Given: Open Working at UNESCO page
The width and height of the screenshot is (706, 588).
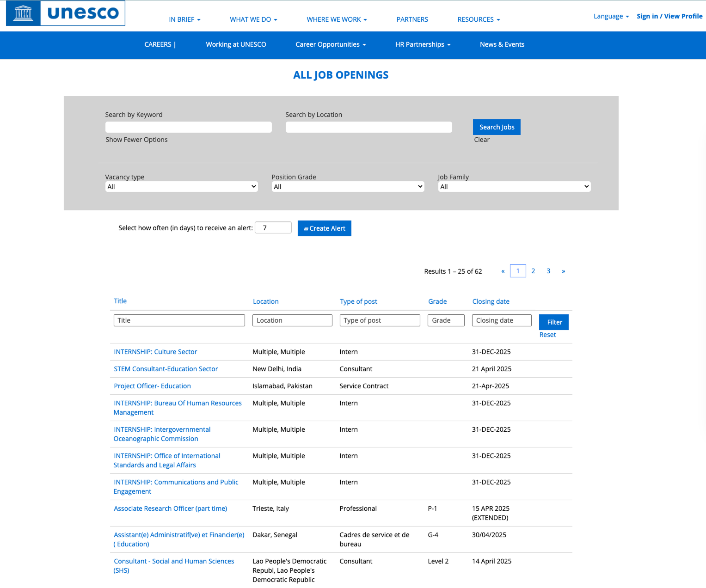Looking at the screenshot, I should [236, 44].
